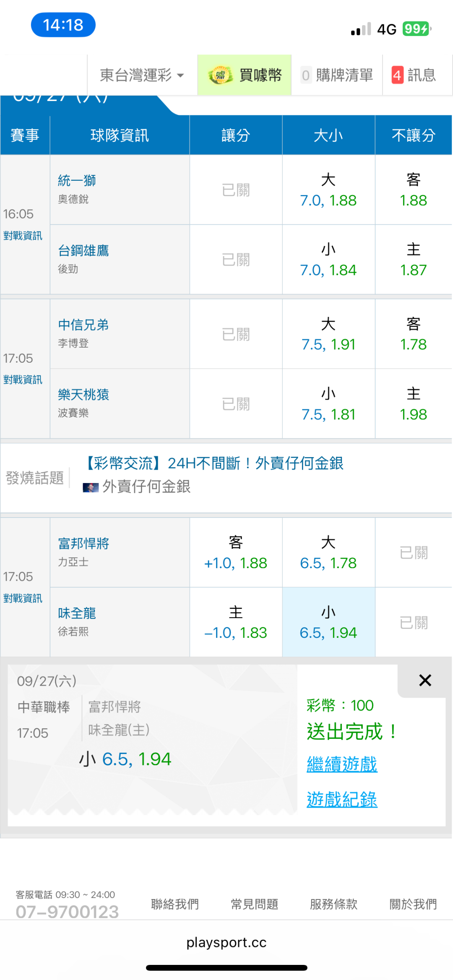Click the 遊戲紀錄 link
This screenshot has width=453, height=980.
click(x=342, y=799)
